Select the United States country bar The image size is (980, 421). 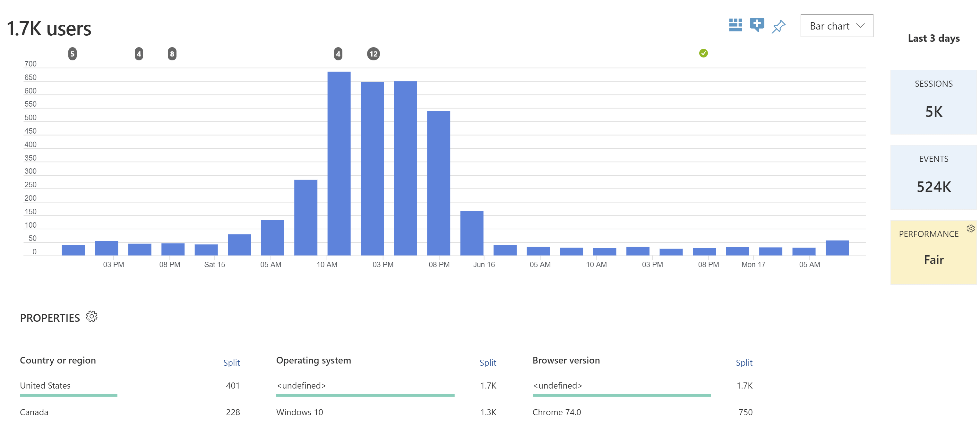(x=68, y=395)
